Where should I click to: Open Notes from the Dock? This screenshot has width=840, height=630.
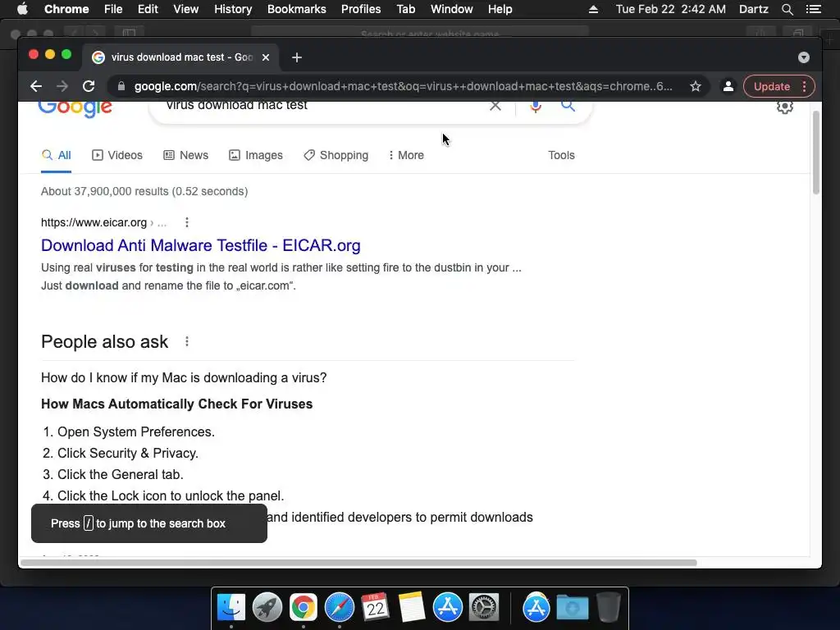coord(412,608)
